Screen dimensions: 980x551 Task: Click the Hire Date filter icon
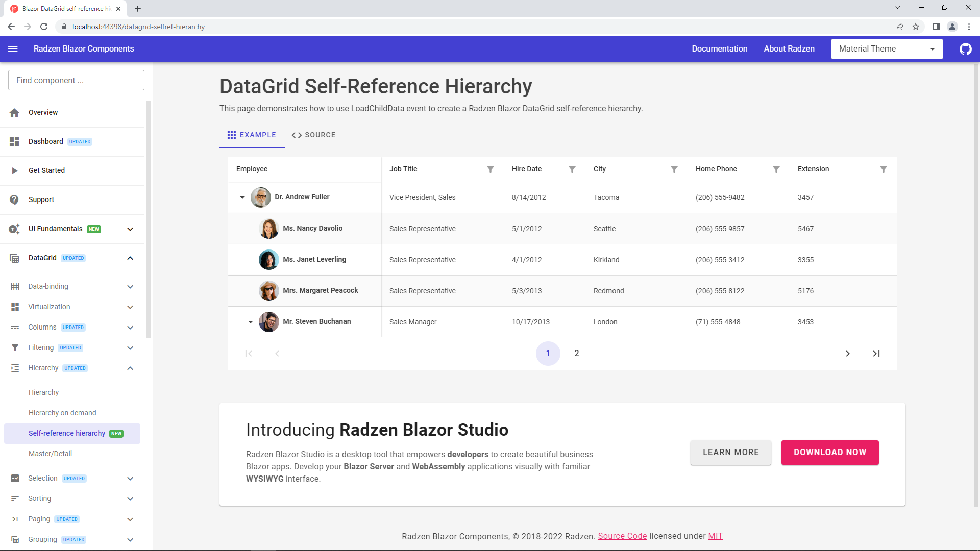[x=572, y=169]
